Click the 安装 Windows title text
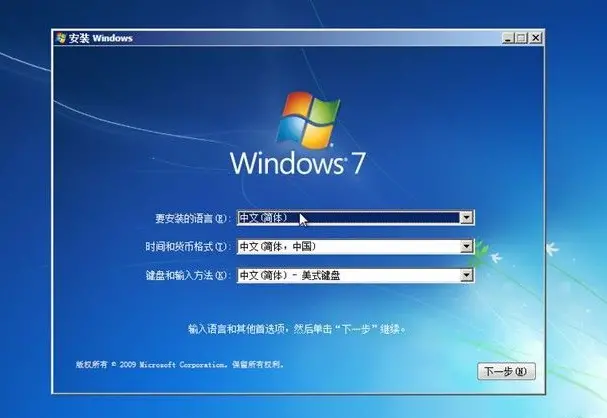Viewport: 607px width, 418px height. click(x=101, y=38)
